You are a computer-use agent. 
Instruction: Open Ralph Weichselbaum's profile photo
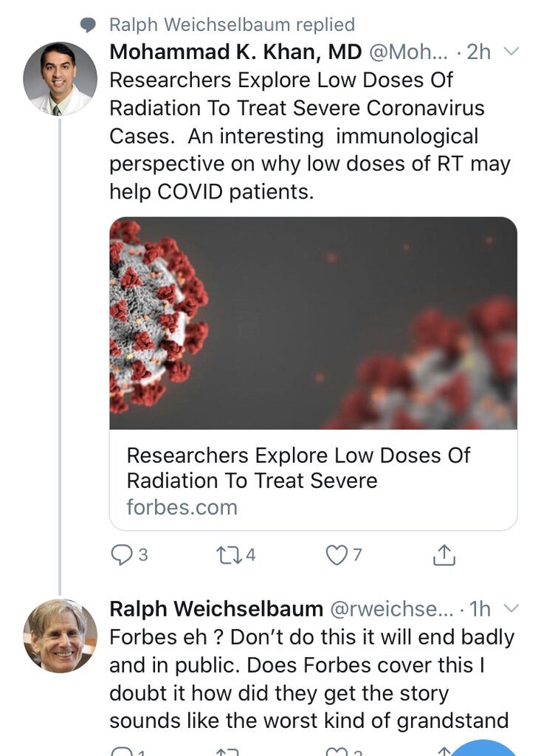click(x=60, y=635)
